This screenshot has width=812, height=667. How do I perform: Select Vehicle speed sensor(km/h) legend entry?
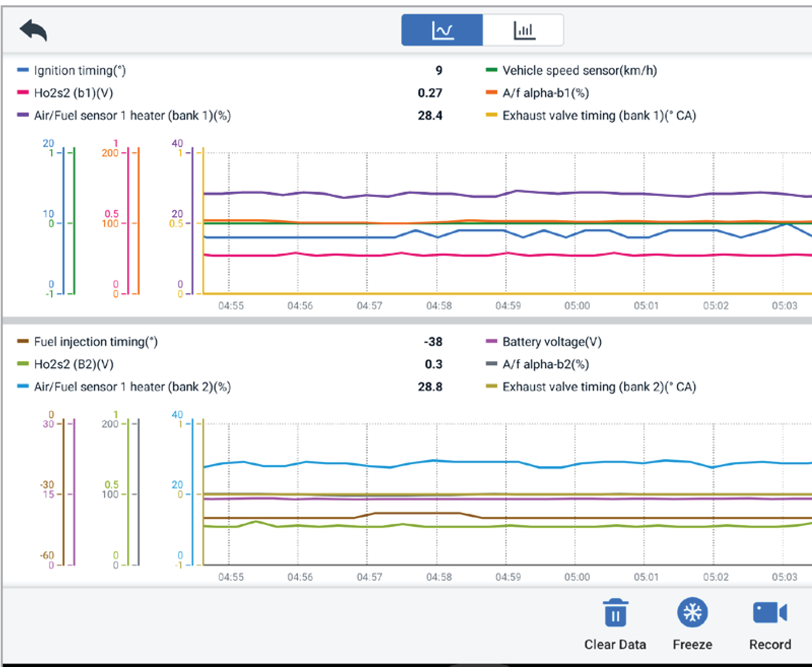[x=580, y=71]
